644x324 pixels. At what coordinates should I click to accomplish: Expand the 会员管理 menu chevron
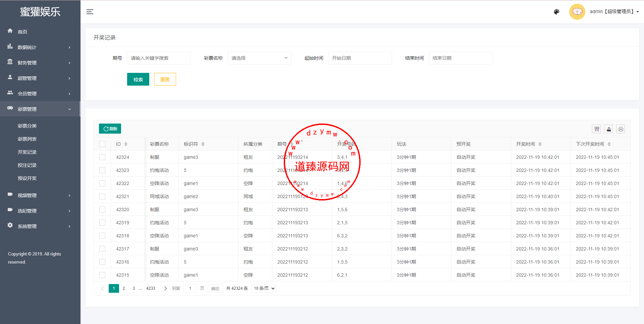click(x=69, y=94)
